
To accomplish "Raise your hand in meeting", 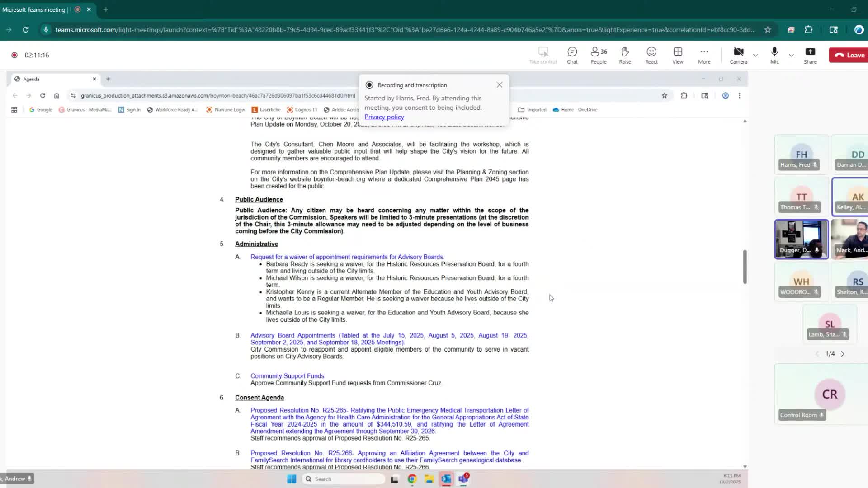I will (x=625, y=55).
